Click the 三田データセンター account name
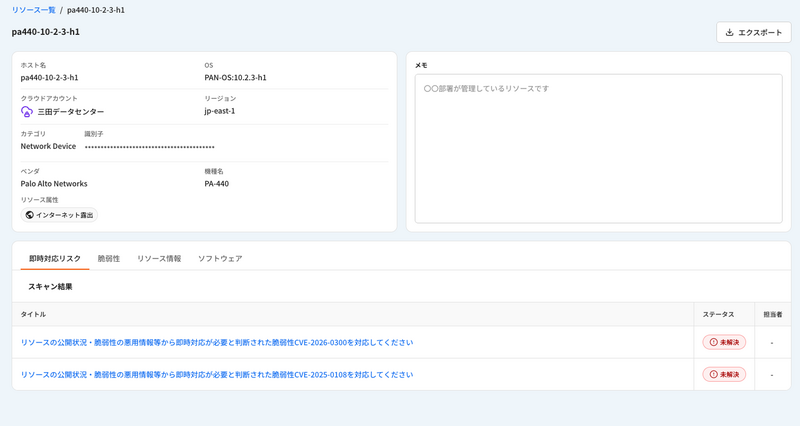The height and width of the screenshot is (426, 800). pos(71,112)
